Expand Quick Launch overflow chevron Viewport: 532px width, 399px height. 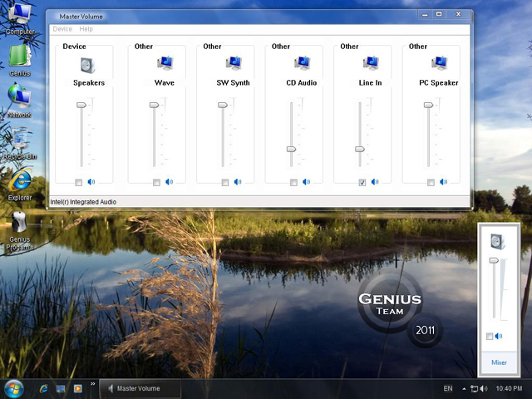92,384
